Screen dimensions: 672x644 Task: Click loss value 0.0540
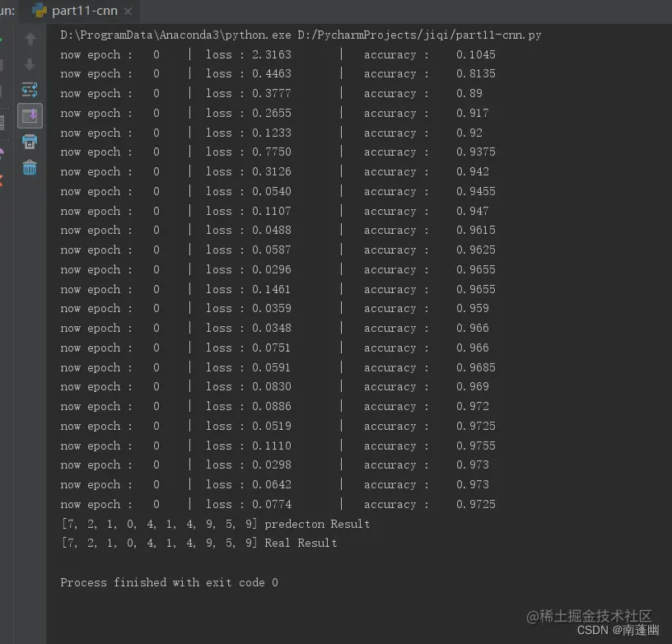point(272,191)
